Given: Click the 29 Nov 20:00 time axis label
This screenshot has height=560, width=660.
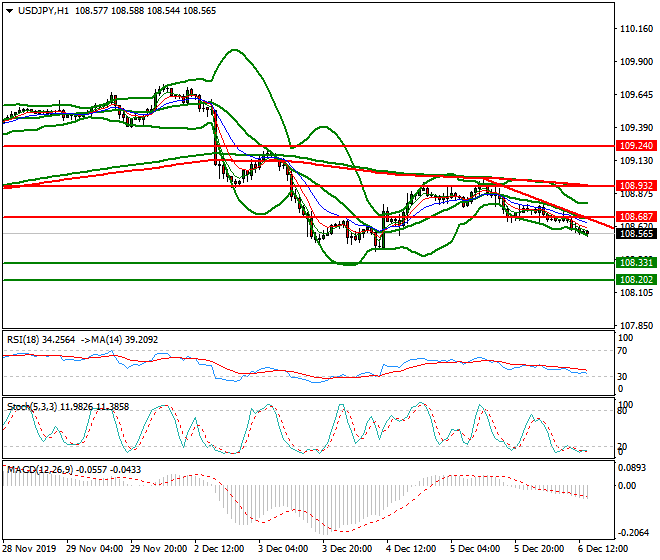Looking at the screenshot, I should (159, 549).
